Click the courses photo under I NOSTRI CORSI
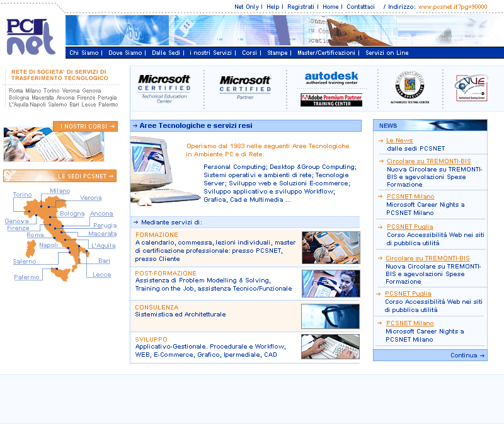Screen dimensions: 504x433 54,144
